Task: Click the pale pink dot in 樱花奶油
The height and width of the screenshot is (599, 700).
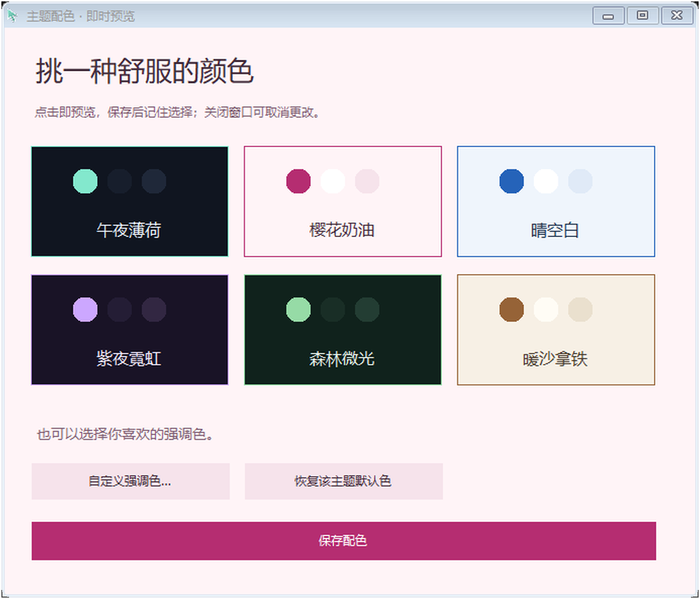Action: coord(367,181)
